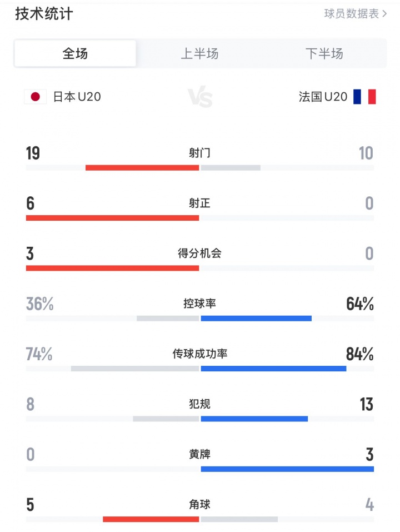This screenshot has height=532, width=400.
Task: Select the 全场 tab
Action: (75, 54)
